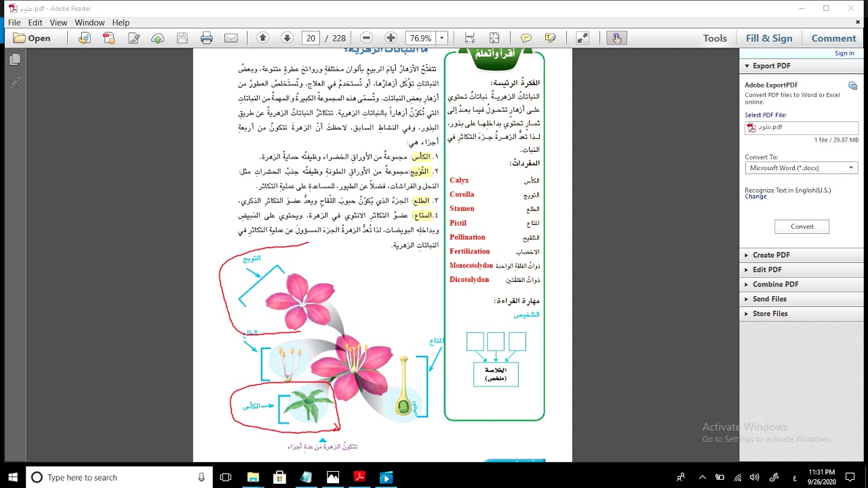Click the Convert button
868x488 pixels.
[x=802, y=226]
